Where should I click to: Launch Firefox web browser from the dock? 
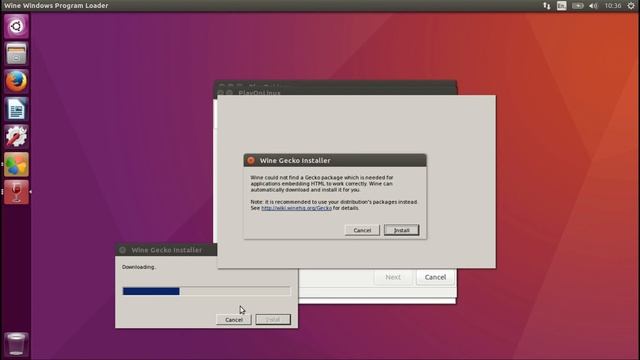click(16, 81)
